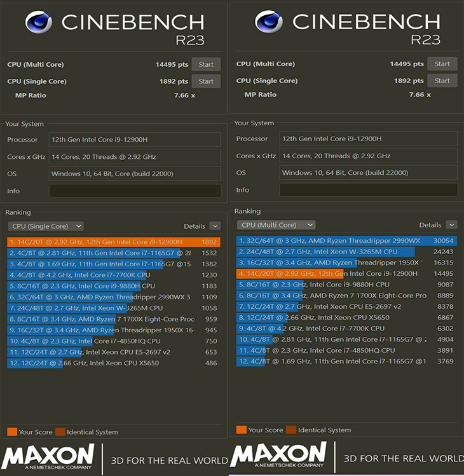Click the Maxon logo in right window
This screenshot has height=476, width=464.
[278, 454]
